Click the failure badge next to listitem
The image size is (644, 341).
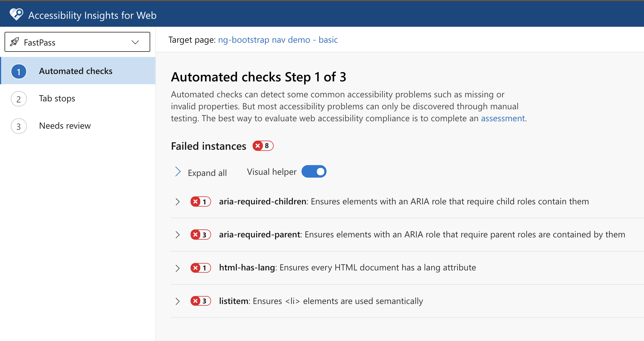pos(201,301)
